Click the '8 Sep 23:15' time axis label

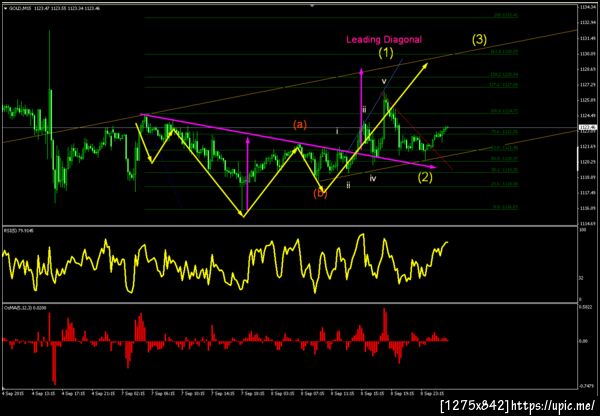click(434, 393)
